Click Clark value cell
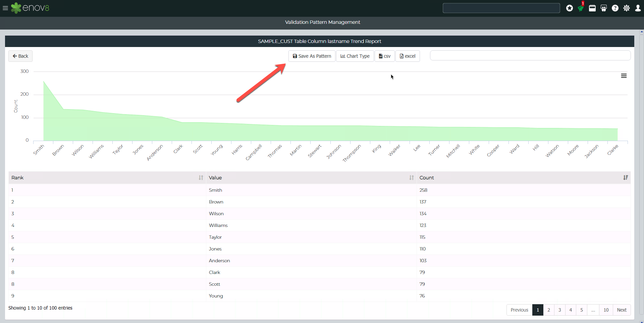 click(x=311, y=272)
